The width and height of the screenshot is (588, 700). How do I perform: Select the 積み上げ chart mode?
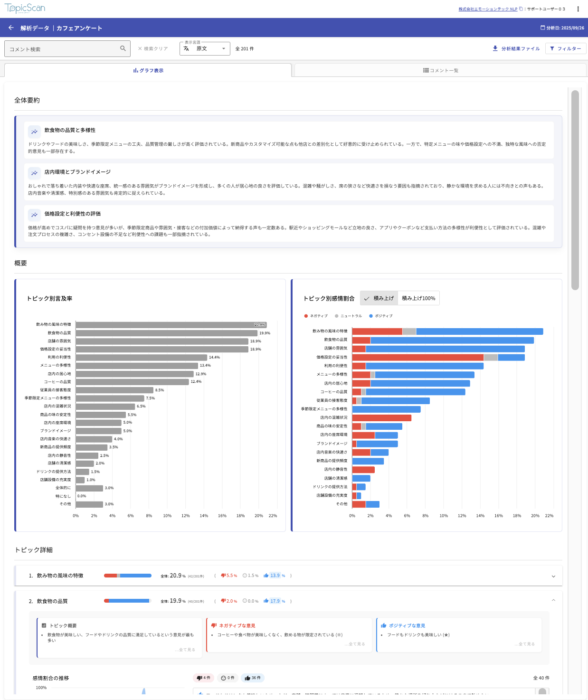click(379, 298)
